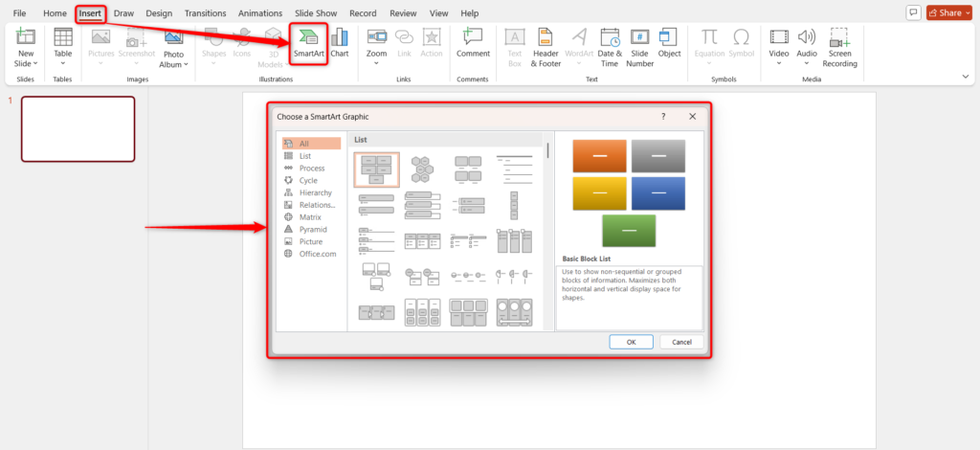The width and height of the screenshot is (980, 450).
Task: Expand the Table dropdown arrow
Action: [x=63, y=63]
